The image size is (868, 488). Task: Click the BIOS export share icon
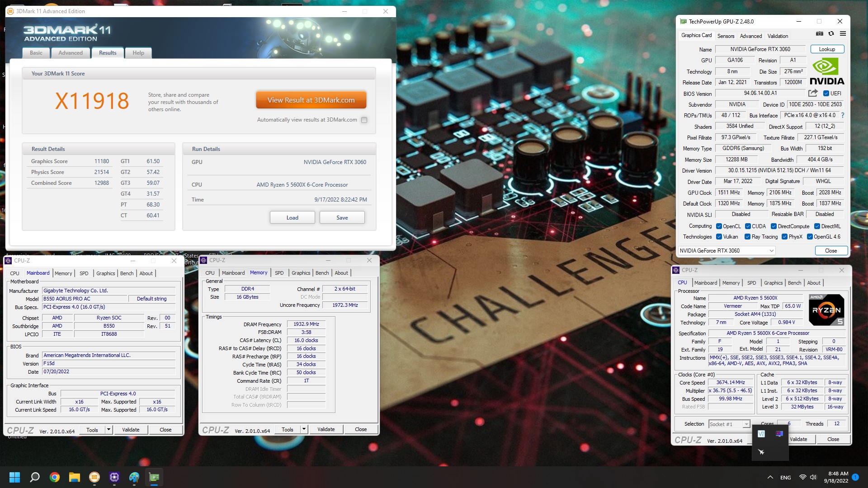point(813,93)
